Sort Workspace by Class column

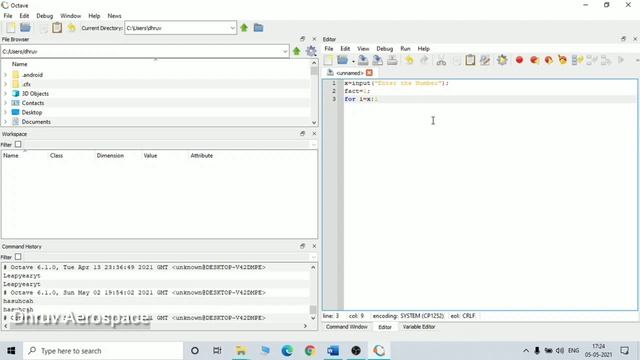(56, 156)
